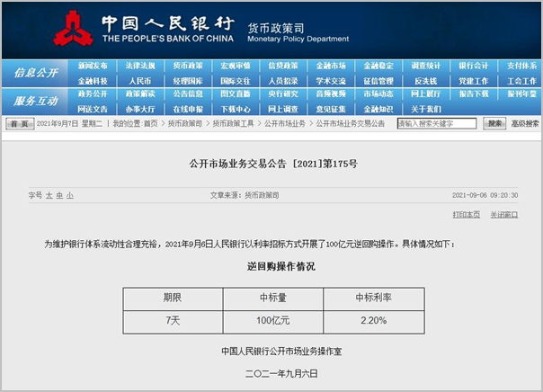Select 反洗钱 in the navigation bar
543x392 pixels.
tap(425, 80)
